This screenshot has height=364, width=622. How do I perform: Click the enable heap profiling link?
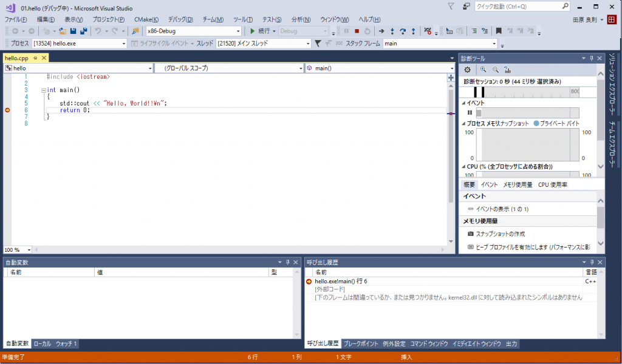(533, 247)
